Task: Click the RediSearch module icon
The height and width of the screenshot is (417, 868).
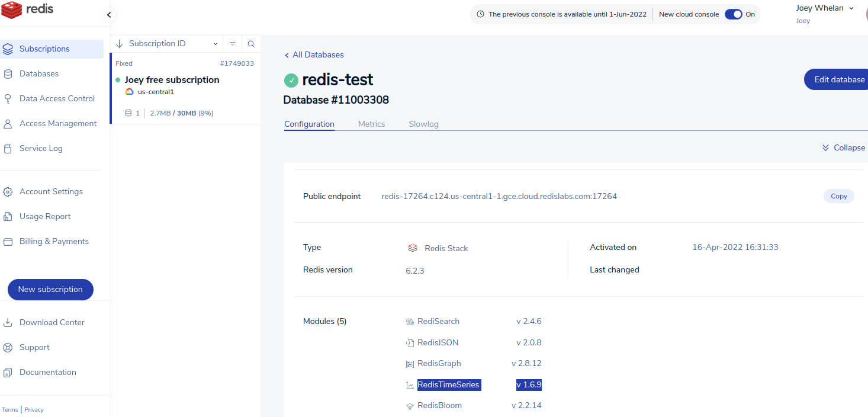Action: (410, 322)
